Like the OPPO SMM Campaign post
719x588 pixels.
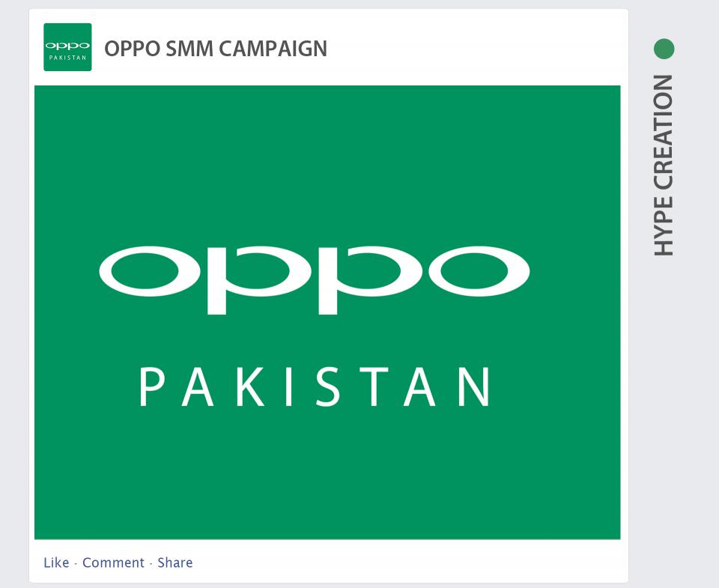pyautogui.click(x=56, y=563)
